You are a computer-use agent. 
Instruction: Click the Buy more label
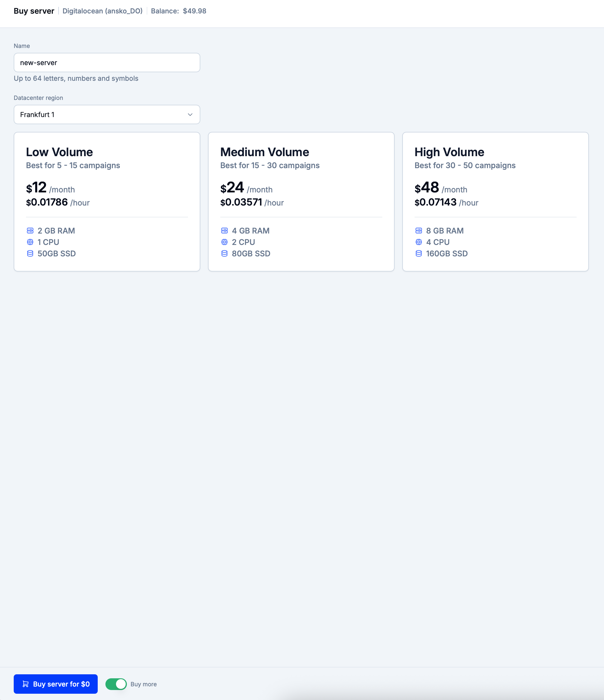[144, 684]
